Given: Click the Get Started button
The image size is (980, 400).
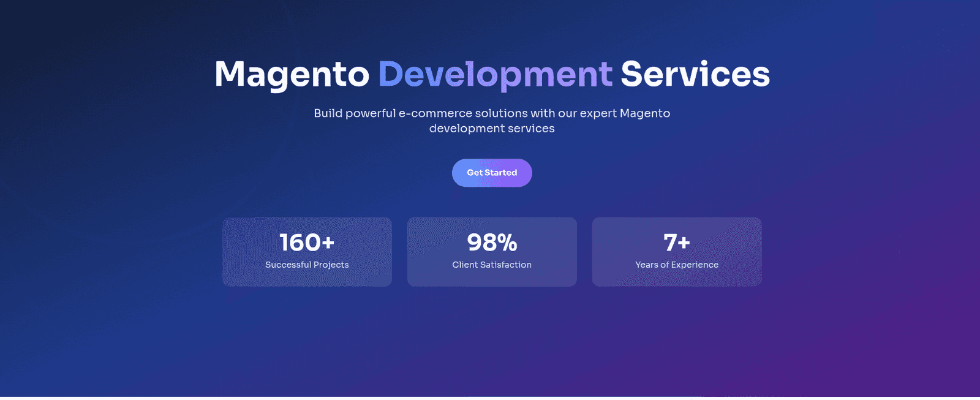Looking at the screenshot, I should (x=492, y=173).
